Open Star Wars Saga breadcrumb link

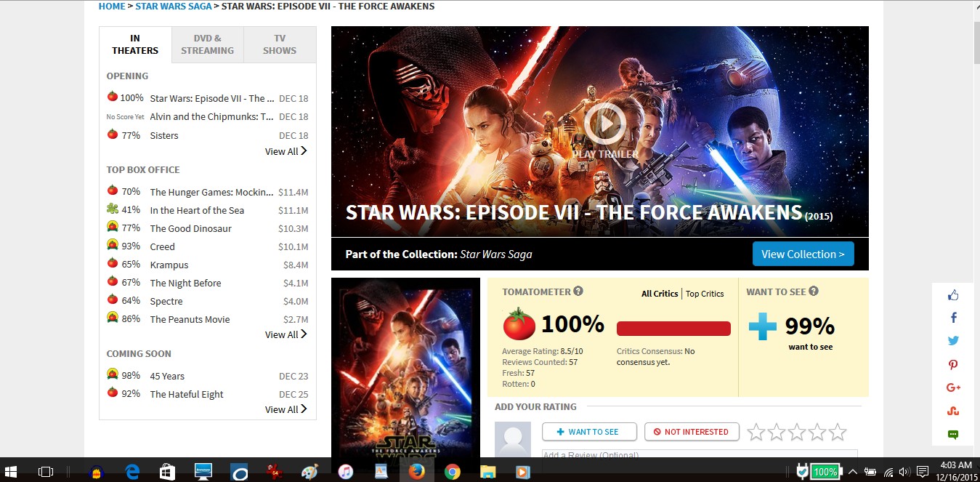coord(174,6)
